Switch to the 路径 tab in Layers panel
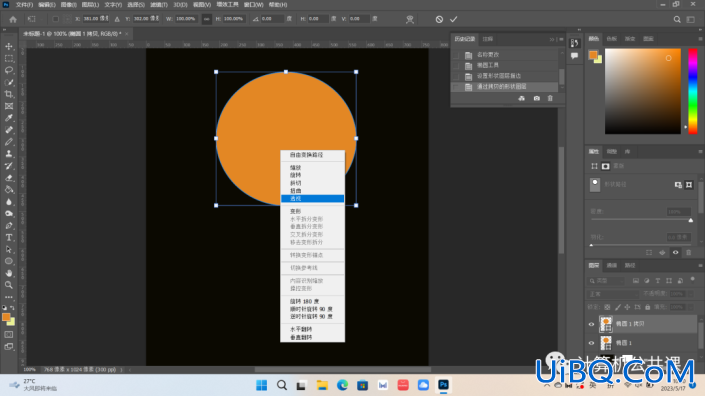The height and width of the screenshot is (396, 705). [x=630, y=266]
